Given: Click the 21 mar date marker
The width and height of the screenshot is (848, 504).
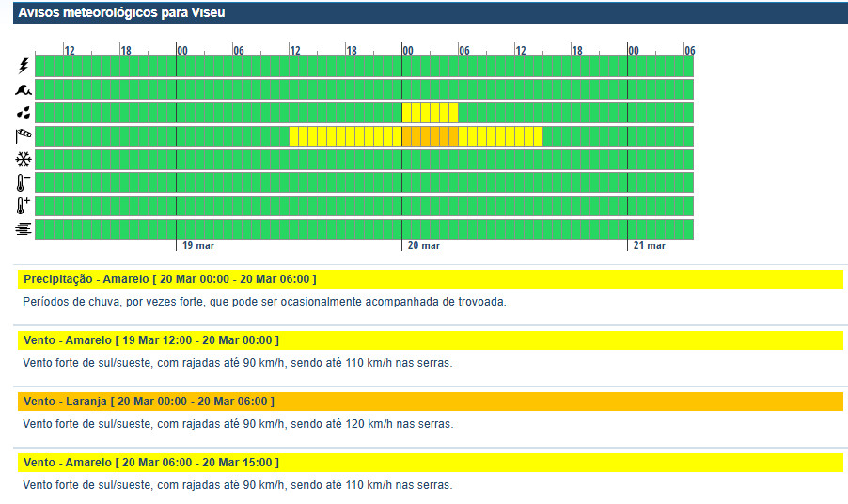Looking at the screenshot, I should point(649,245).
